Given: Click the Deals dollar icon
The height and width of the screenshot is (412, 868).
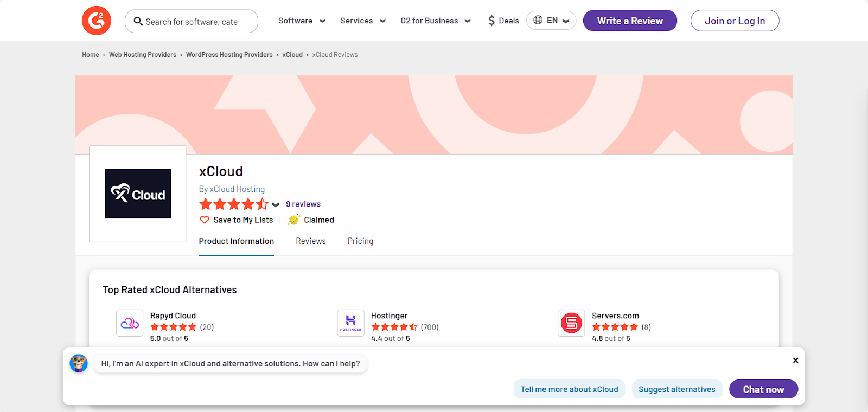Looking at the screenshot, I should (492, 21).
